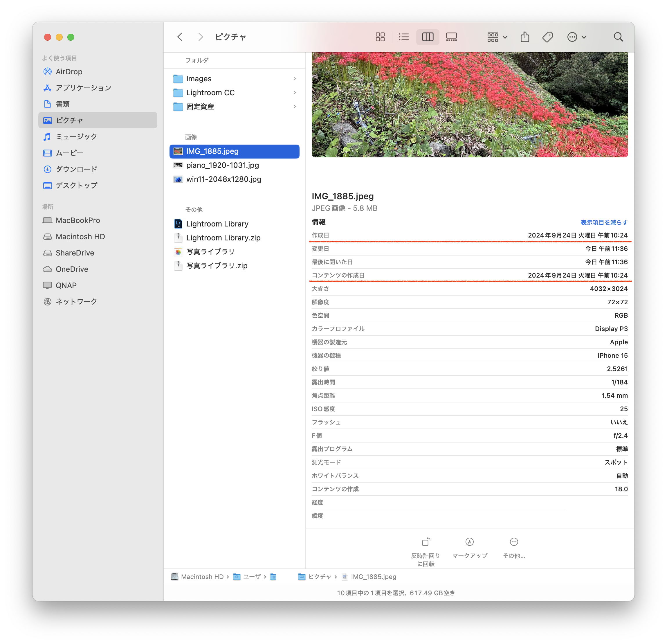Switch to icon view
The image size is (667, 644).
pos(380,37)
